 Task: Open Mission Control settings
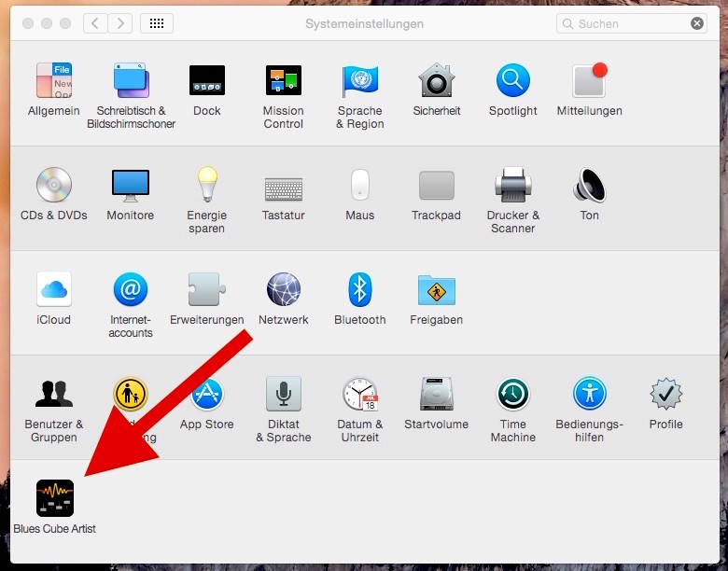point(283,80)
